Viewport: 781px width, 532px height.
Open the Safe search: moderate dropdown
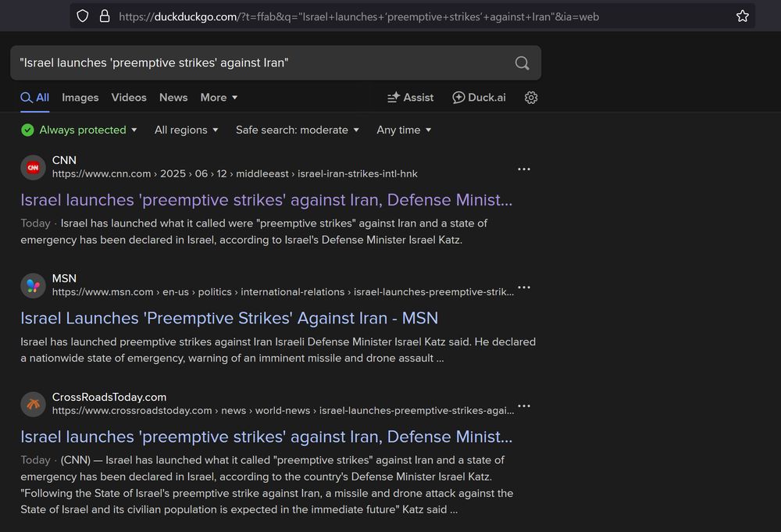click(298, 130)
